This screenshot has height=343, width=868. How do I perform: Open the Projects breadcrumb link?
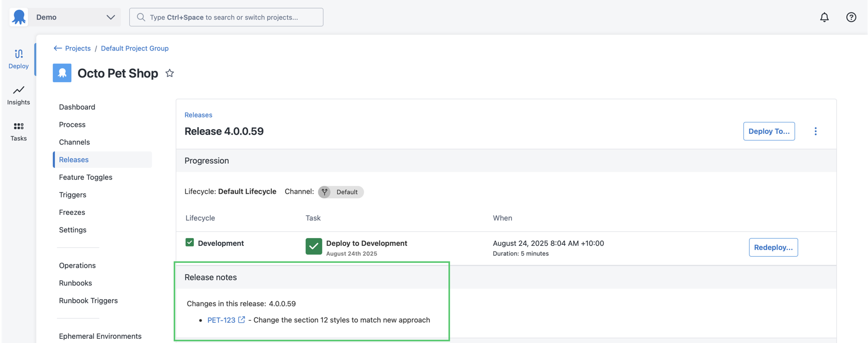tap(78, 48)
